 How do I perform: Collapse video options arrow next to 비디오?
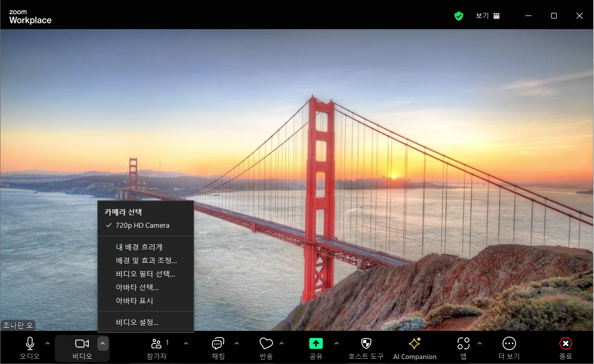pos(103,344)
